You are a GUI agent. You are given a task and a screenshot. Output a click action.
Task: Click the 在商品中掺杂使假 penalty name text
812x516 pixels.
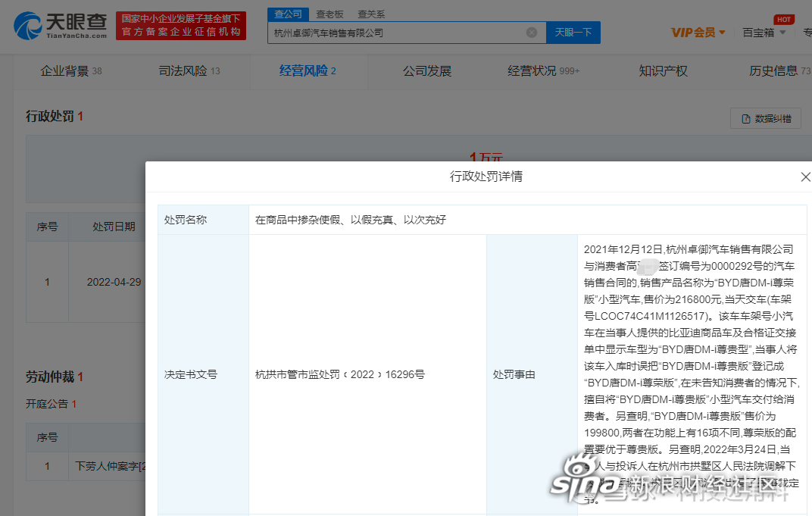[x=350, y=220]
